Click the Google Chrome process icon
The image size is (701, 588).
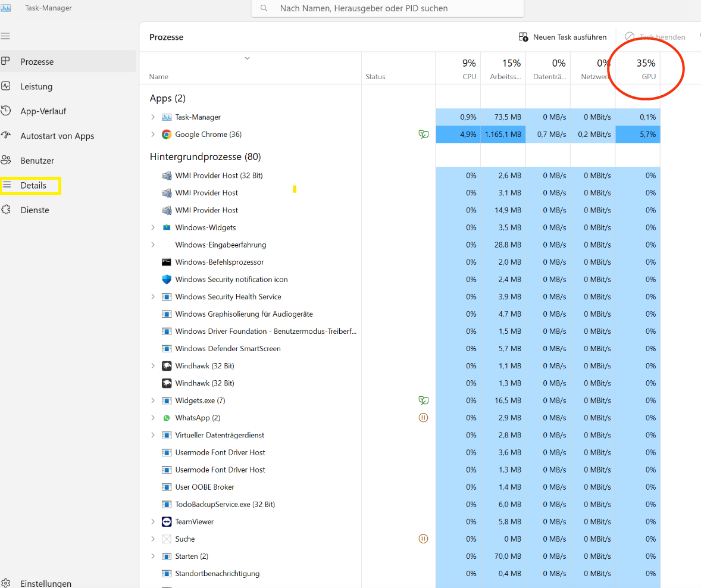166,134
